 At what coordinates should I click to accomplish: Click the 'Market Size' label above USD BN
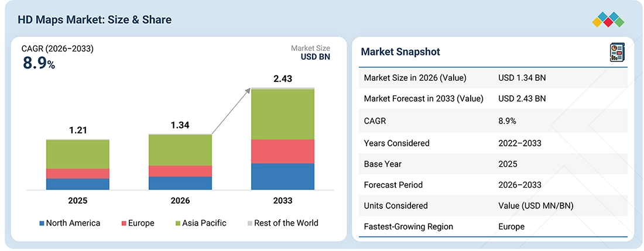(310, 49)
